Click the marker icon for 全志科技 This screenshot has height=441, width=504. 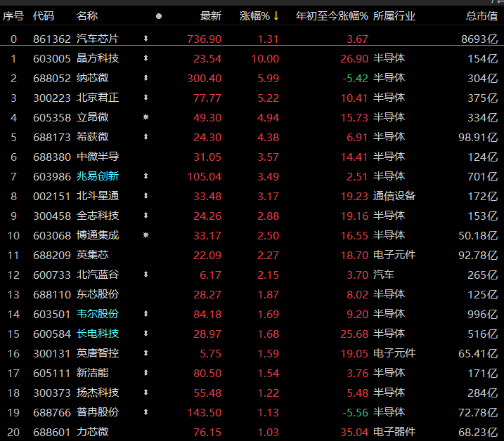click(146, 216)
